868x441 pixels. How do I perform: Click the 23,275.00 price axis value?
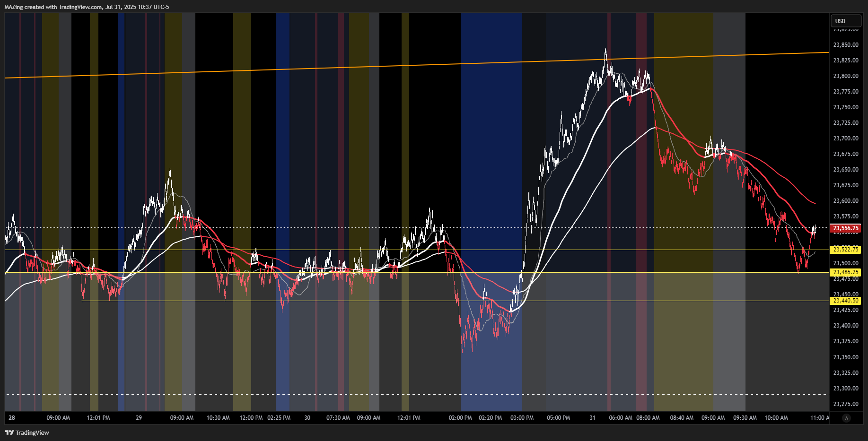(x=846, y=404)
